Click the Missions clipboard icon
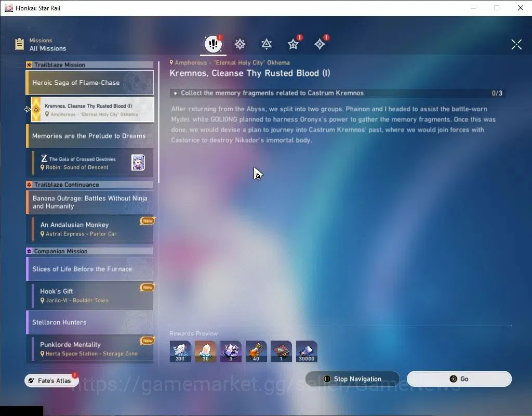Viewport: 532px width, 416px height. point(20,44)
